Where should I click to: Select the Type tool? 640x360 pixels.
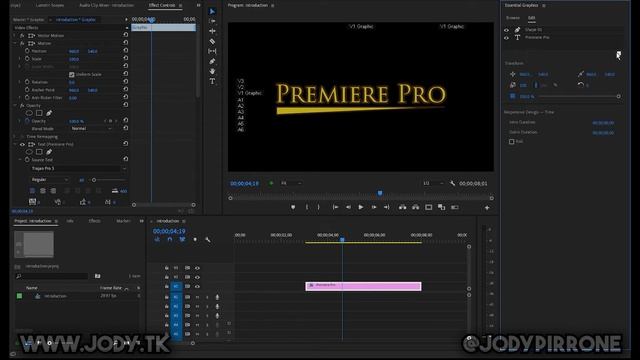tap(212, 81)
